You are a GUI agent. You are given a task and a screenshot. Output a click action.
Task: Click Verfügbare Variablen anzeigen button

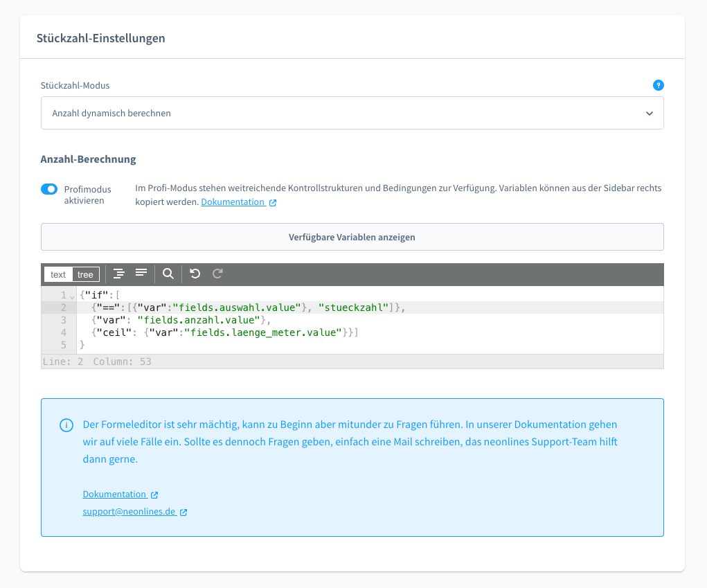click(352, 237)
